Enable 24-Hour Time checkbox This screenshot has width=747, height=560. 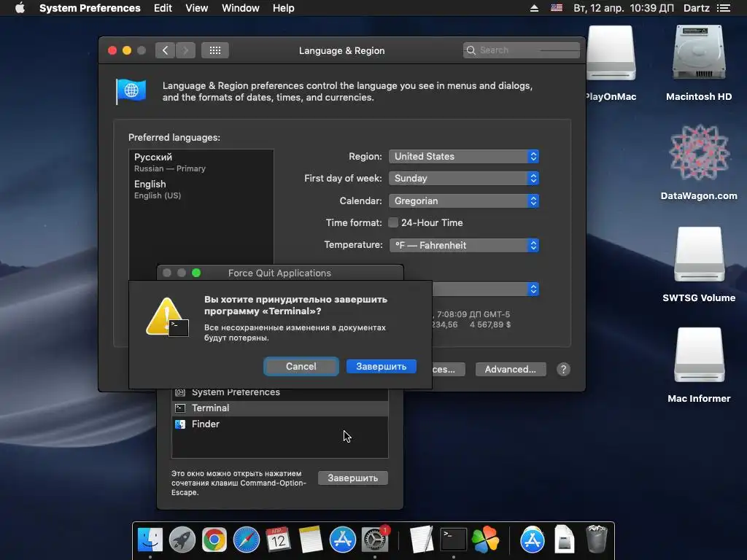tap(393, 222)
